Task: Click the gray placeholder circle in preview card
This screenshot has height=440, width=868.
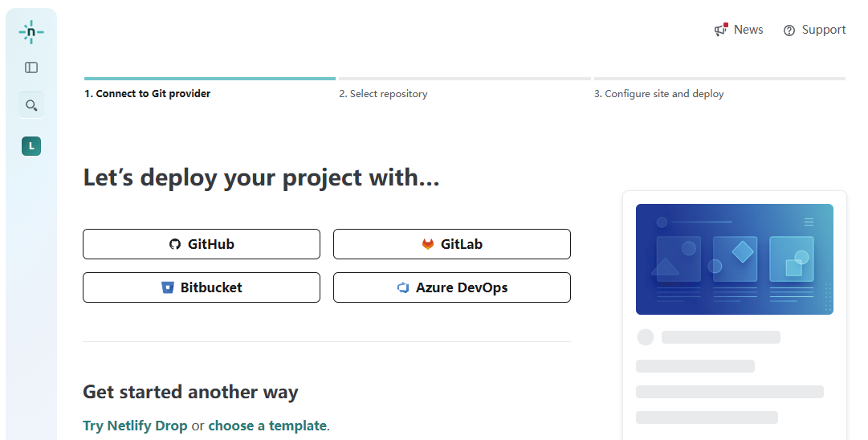Action: tap(646, 337)
